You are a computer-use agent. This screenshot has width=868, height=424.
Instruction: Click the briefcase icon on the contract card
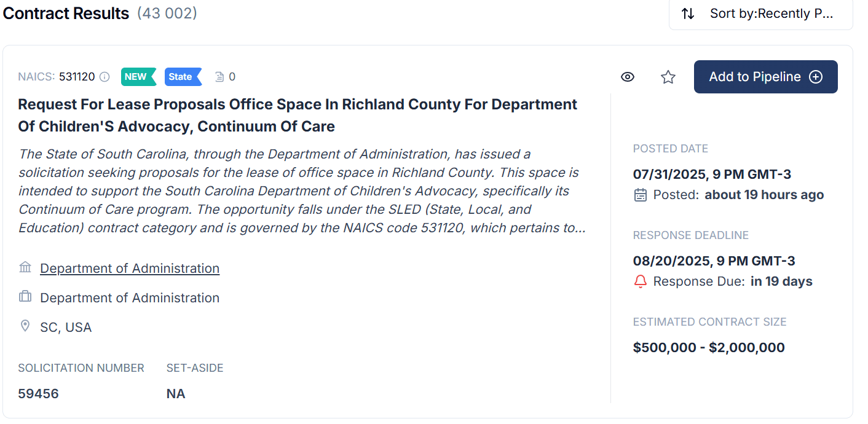point(25,297)
